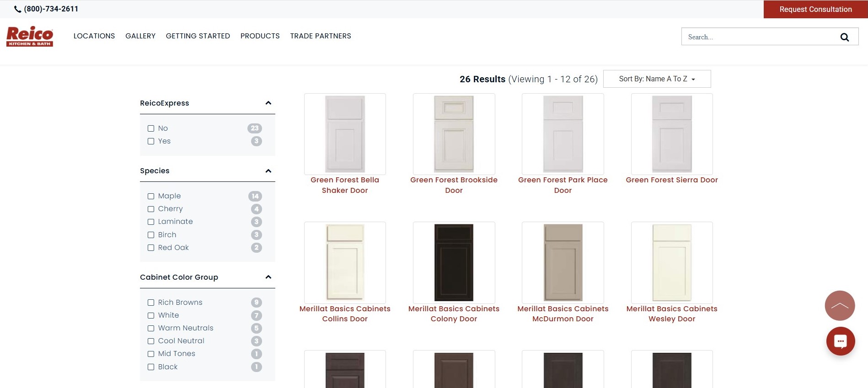The height and width of the screenshot is (388, 868).
Task: Tick the ReicoExpress Yes checkbox
Action: (x=151, y=141)
